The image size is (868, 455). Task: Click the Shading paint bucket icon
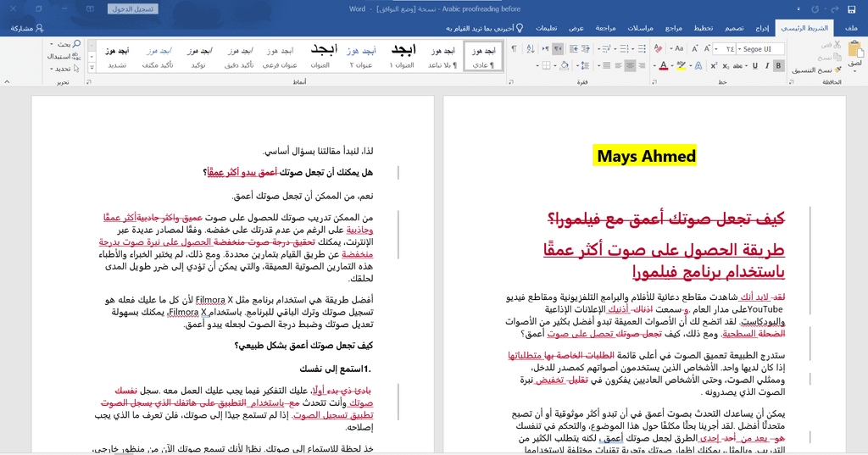tap(564, 66)
